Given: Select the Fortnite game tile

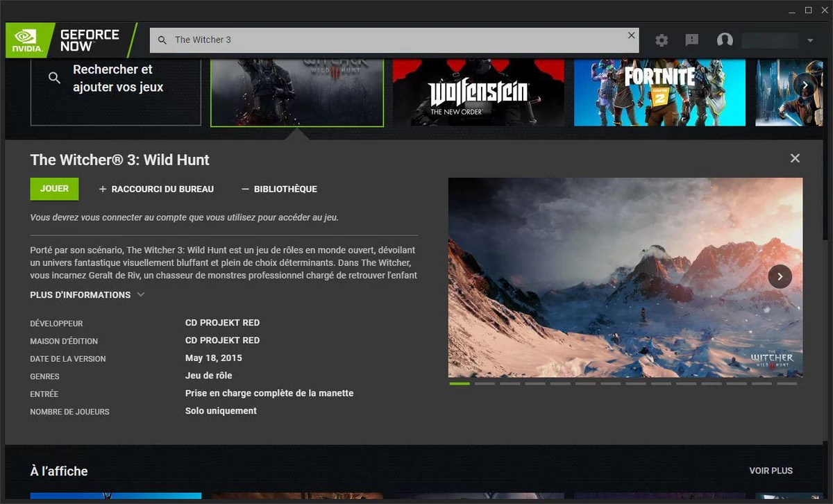Looking at the screenshot, I should click(x=659, y=92).
